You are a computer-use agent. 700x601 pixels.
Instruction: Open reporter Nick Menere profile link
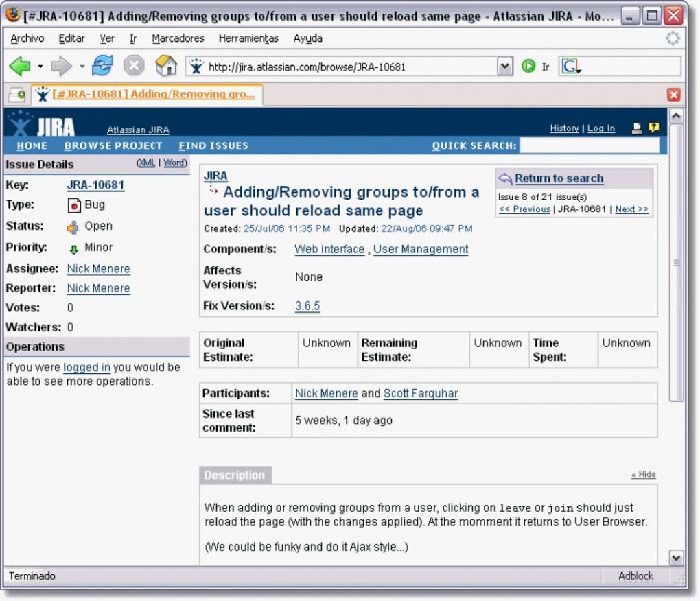[x=99, y=289]
